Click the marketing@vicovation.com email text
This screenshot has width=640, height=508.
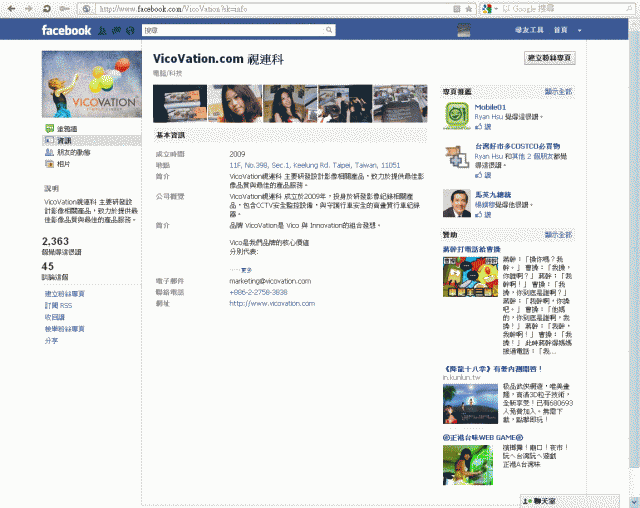270,281
